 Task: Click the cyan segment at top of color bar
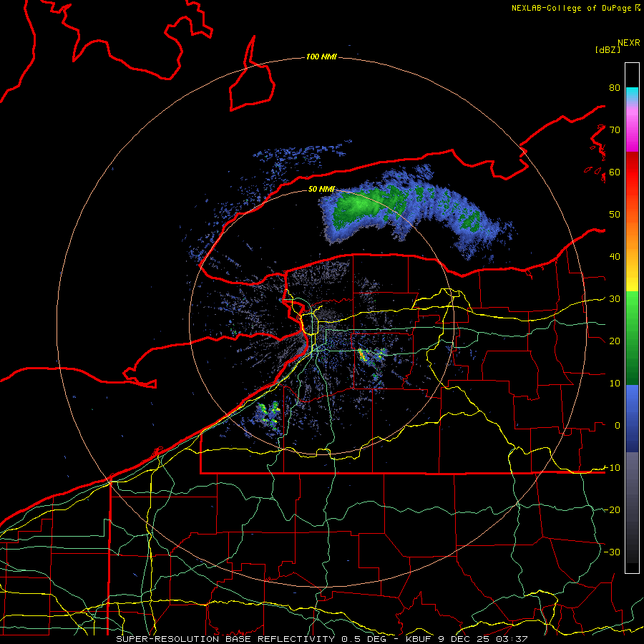pyautogui.click(x=632, y=94)
